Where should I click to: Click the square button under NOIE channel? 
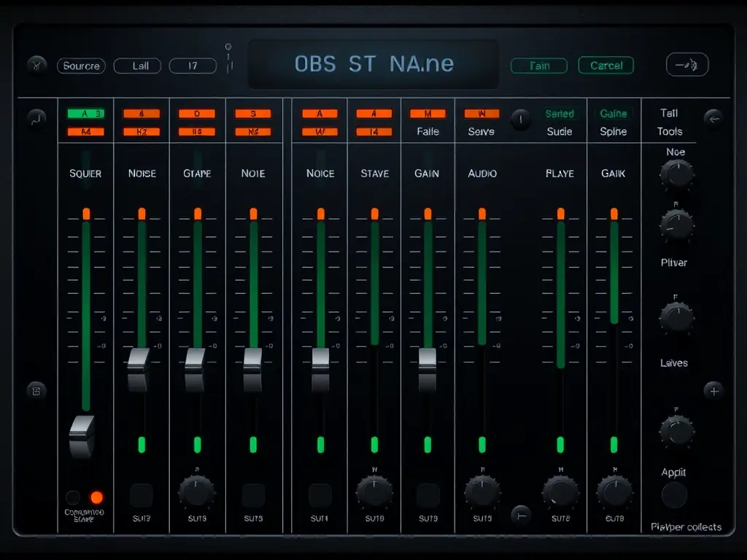[x=253, y=496]
